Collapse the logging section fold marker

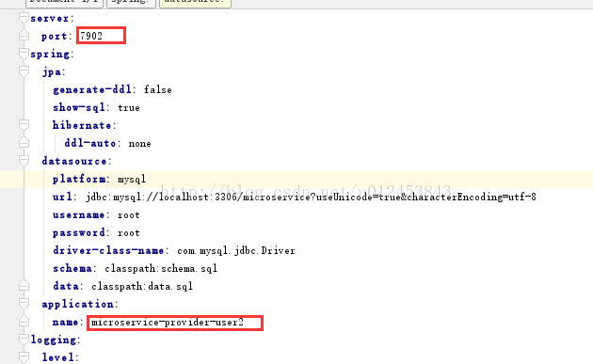(24, 340)
